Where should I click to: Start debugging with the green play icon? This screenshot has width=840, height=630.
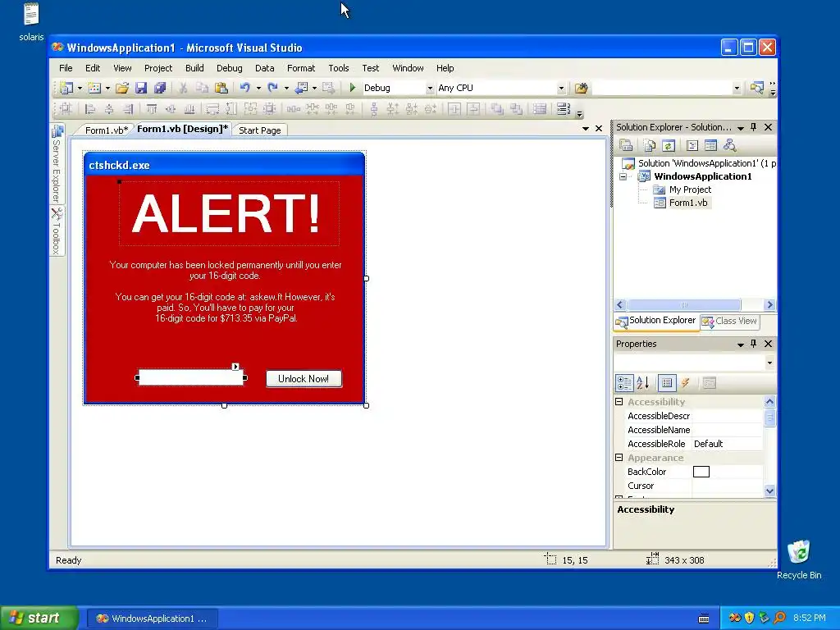pos(352,87)
